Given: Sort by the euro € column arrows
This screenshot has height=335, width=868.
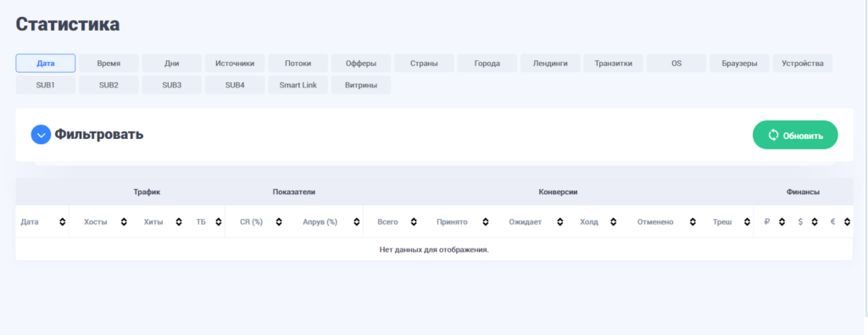Looking at the screenshot, I should (x=847, y=222).
